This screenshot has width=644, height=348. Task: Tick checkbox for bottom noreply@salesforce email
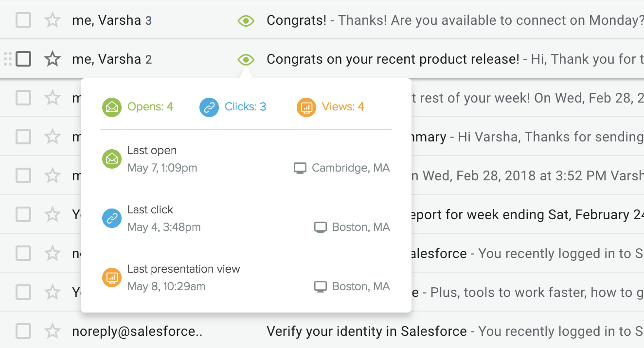click(x=23, y=331)
